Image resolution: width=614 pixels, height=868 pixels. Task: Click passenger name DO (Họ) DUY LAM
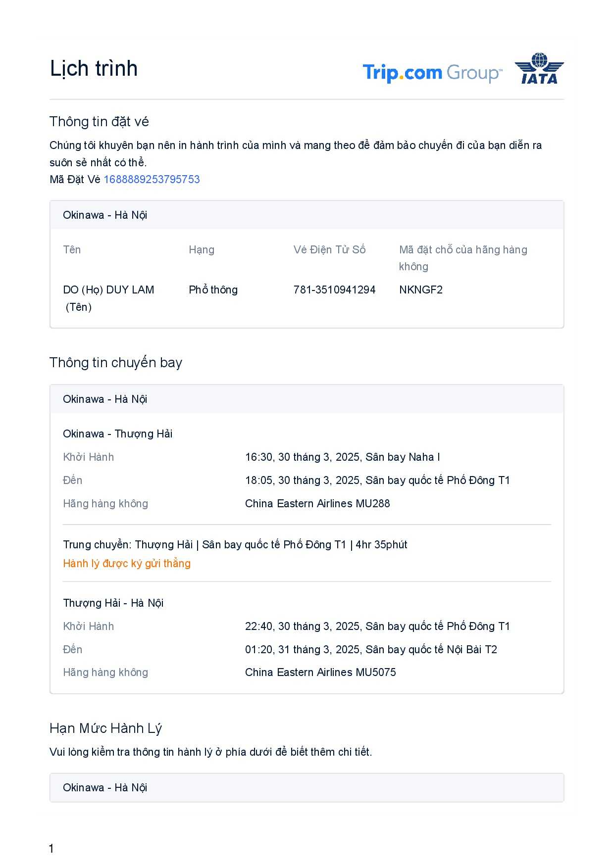click(x=108, y=290)
